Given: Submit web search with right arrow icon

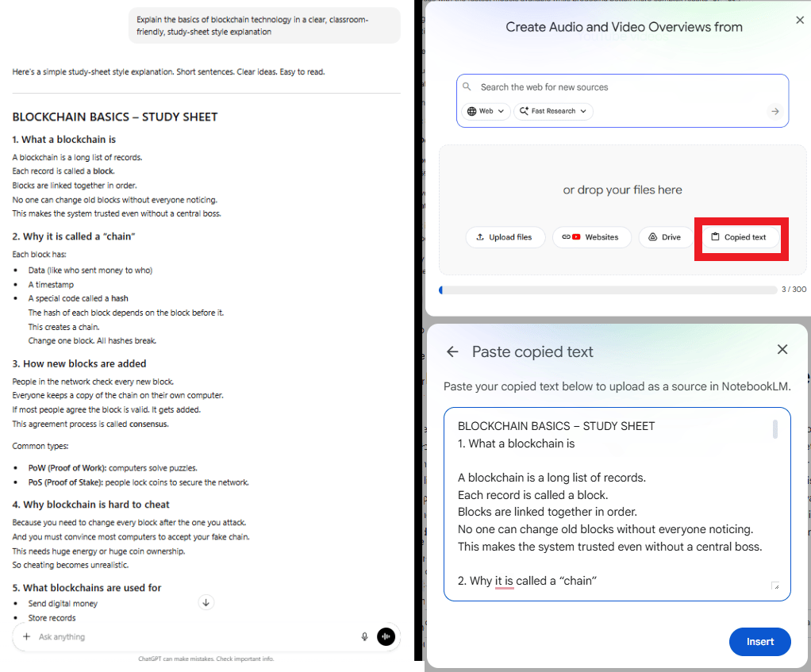Looking at the screenshot, I should 774,111.
